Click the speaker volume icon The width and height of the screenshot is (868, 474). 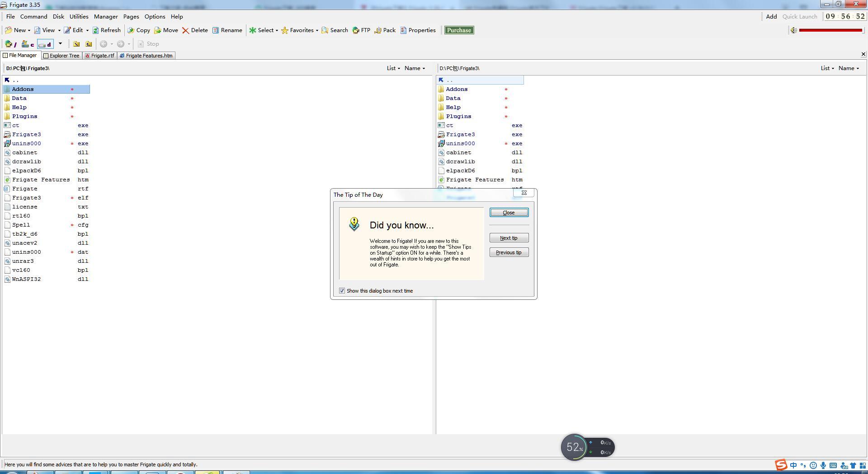[793, 30]
